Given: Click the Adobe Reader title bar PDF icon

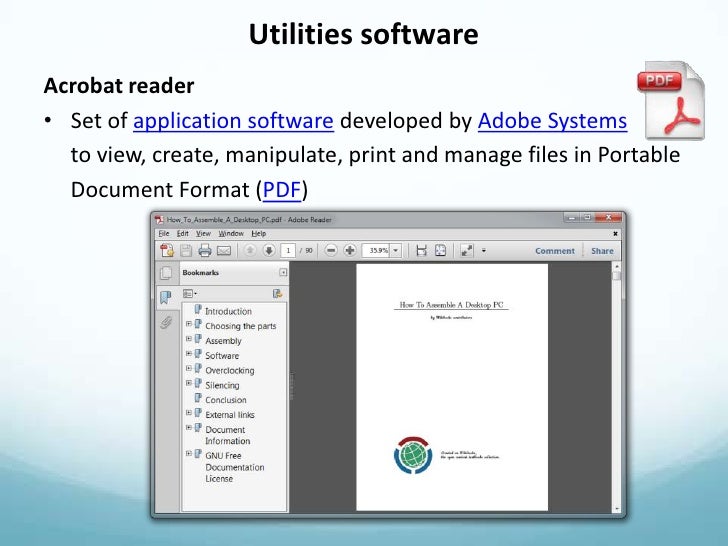Looking at the screenshot, I should click(x=160, y=220).
